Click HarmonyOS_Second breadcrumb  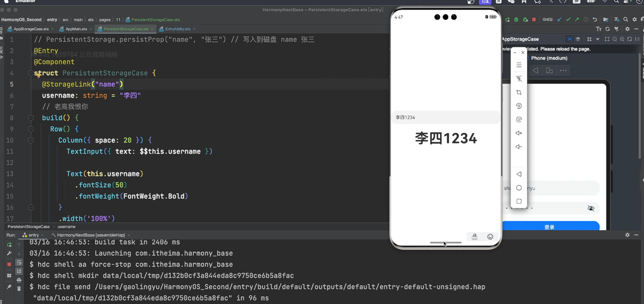point(21,20)
